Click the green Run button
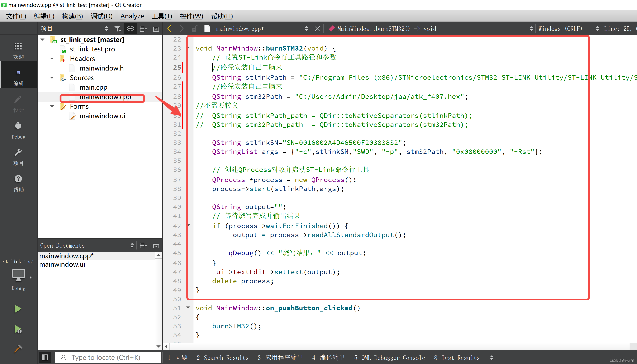The image size is (637, 364). tap(18, 309)
